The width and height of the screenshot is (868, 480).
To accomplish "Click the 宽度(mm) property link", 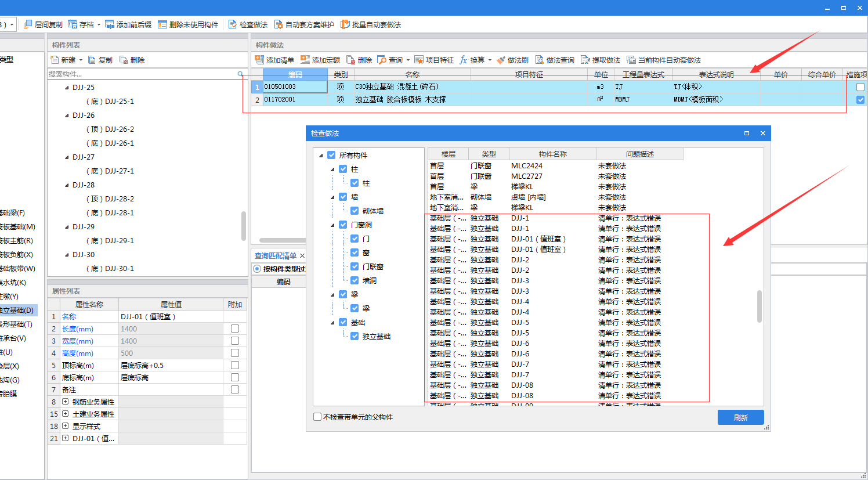I will pos(78,341).
